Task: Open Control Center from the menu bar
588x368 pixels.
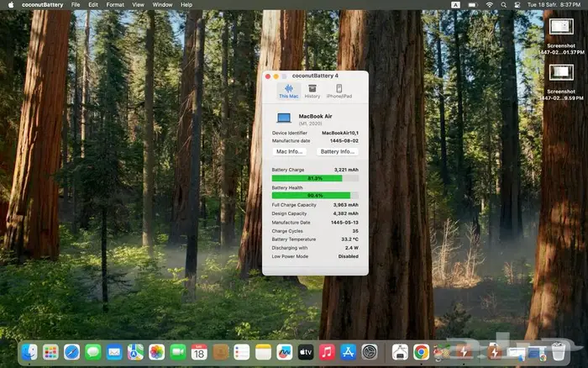Action: click(517, 5)
